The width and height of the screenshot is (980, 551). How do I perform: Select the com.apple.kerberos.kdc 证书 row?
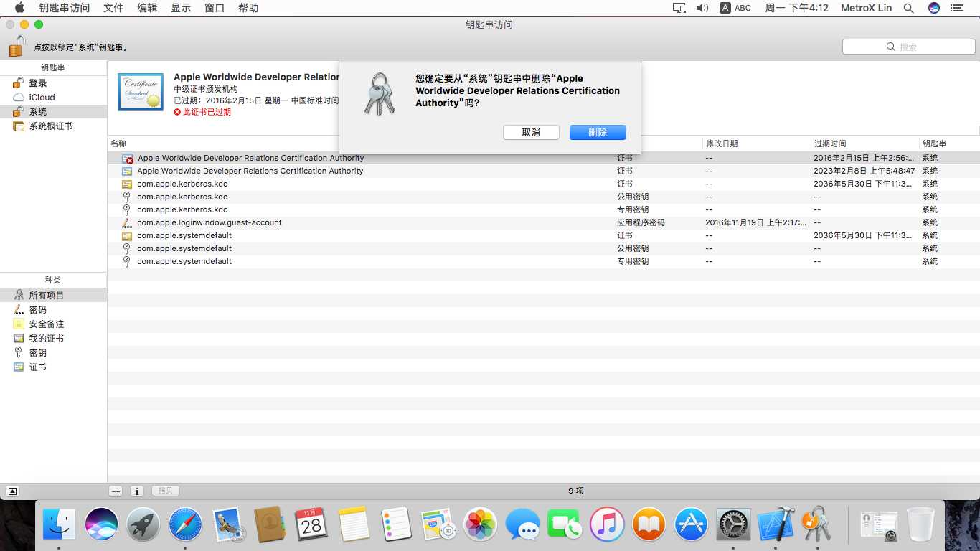(544, 184)
